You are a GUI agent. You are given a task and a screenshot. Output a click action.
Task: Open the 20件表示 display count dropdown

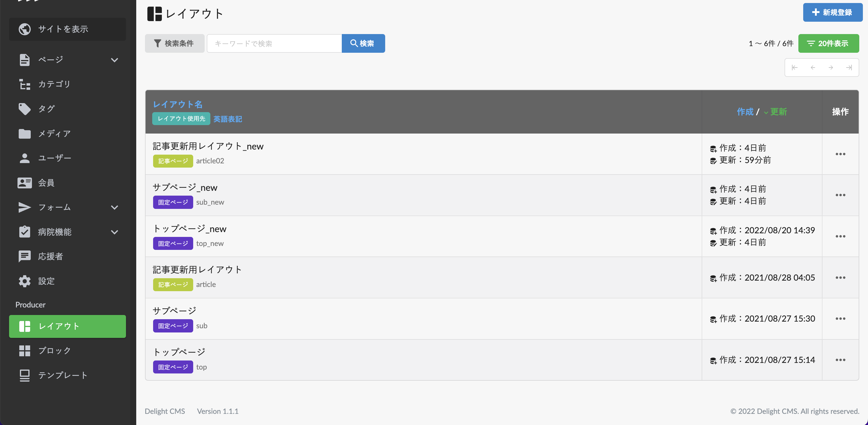(828, 43)
